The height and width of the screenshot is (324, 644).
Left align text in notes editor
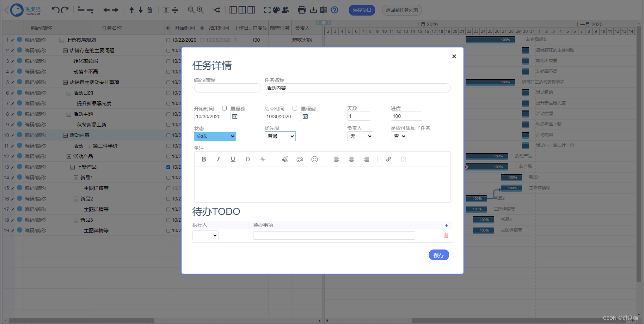coord(337,159)
